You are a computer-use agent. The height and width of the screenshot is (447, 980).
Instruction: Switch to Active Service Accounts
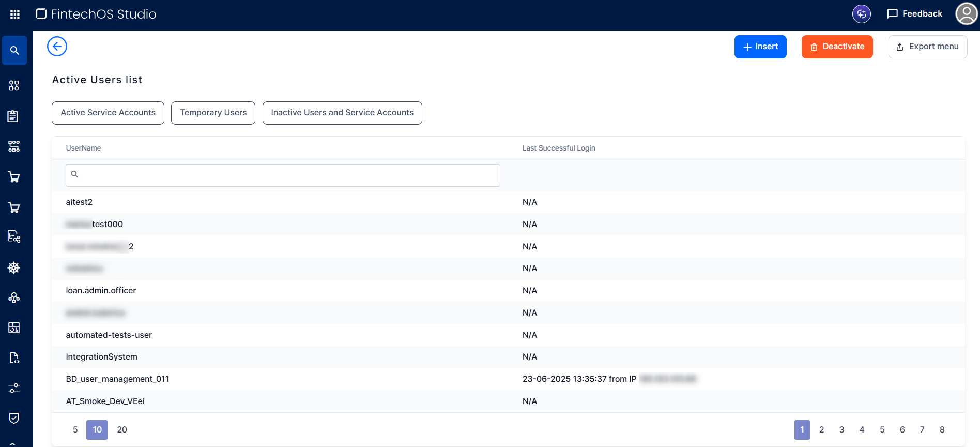[x=108, y=113]
